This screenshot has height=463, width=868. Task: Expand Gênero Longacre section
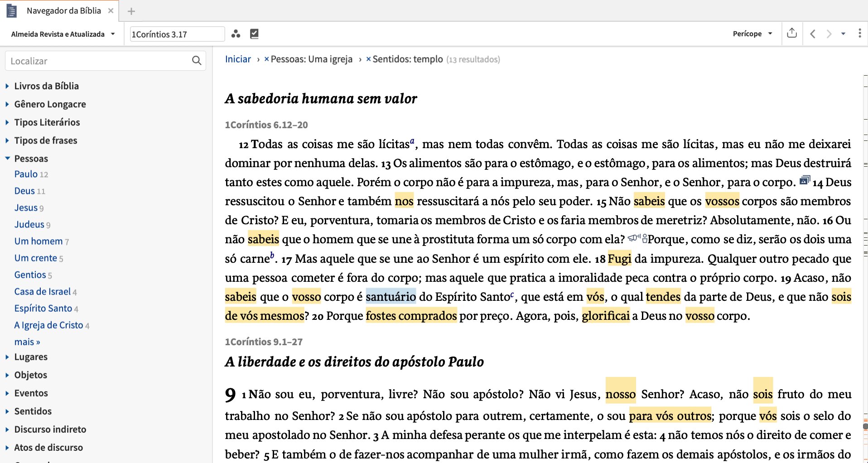(x=7, y=104)
